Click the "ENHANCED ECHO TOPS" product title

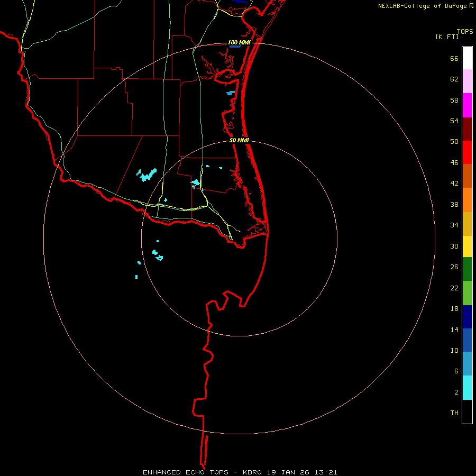coord(188,472)
